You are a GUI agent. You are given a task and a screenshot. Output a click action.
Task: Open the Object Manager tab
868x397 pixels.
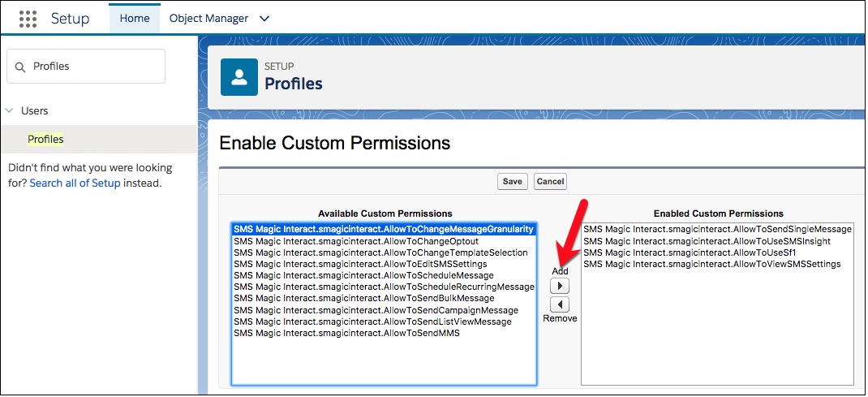[x=208, y=19]
